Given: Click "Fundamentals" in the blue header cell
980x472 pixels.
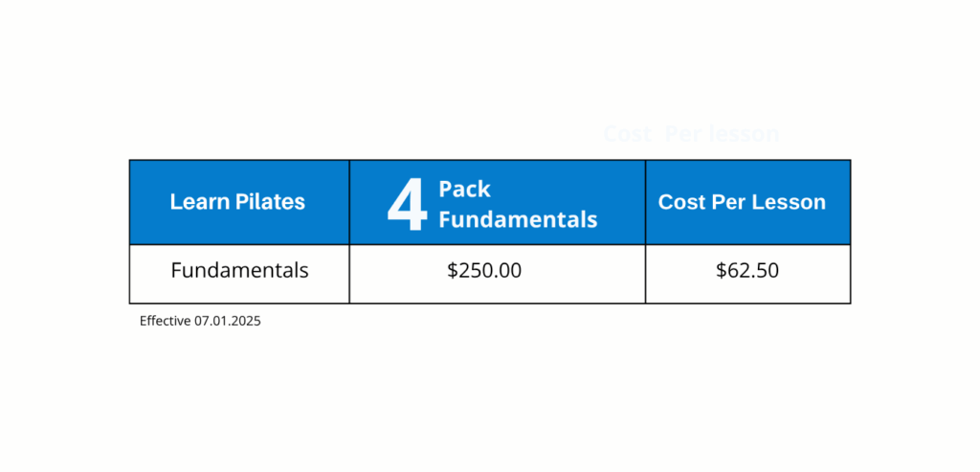Looking at the screenshot, I should point(518,219).
